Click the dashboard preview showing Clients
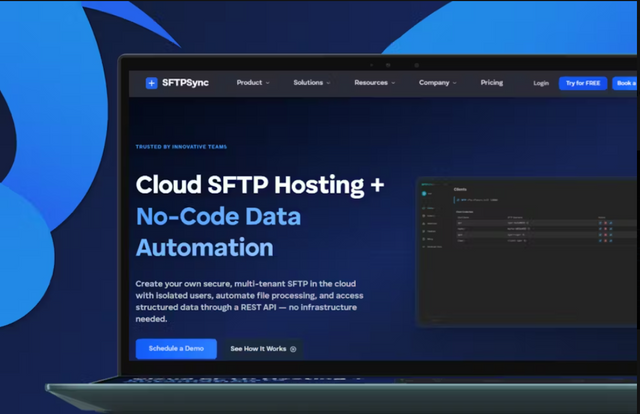 pos(527,252)
